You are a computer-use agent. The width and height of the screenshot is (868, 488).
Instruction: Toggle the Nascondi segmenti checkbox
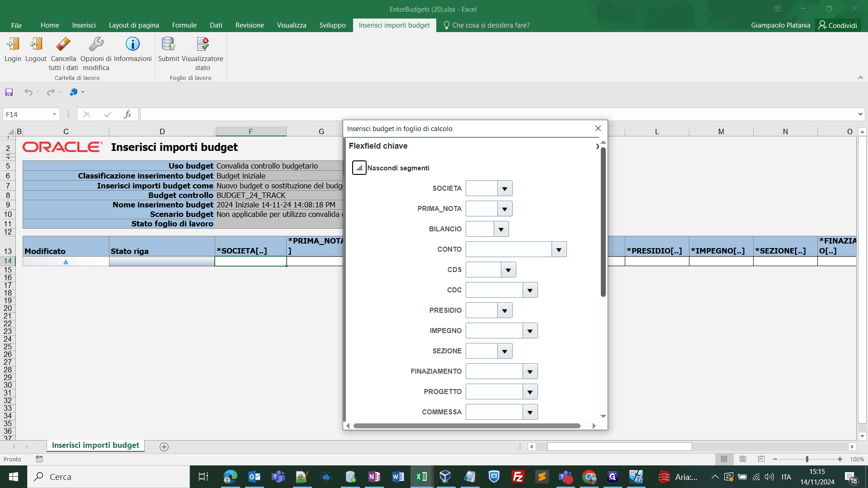coord(359,168)
